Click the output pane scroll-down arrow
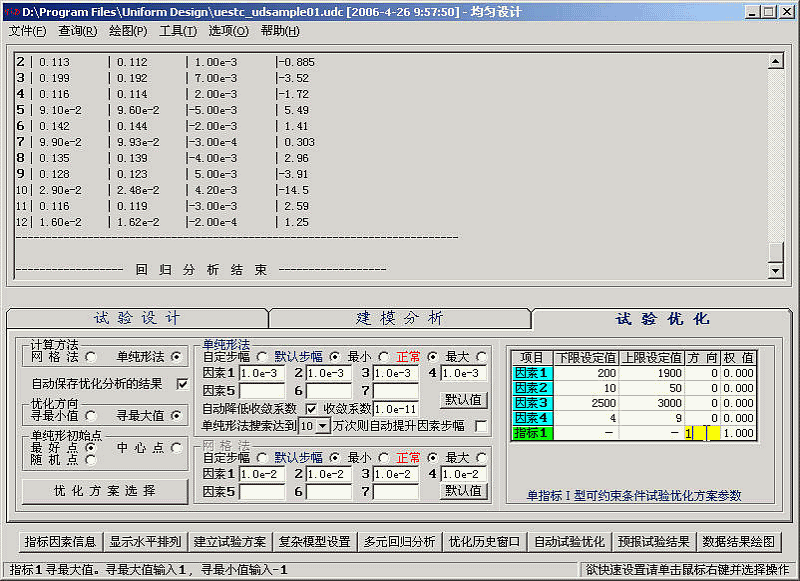Image resolution: width=800 pixels, height=581 pixels. point(774,271)
